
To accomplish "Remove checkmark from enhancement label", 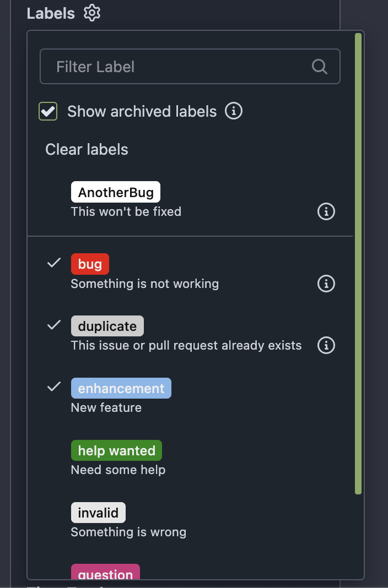I will coord(190,396).
